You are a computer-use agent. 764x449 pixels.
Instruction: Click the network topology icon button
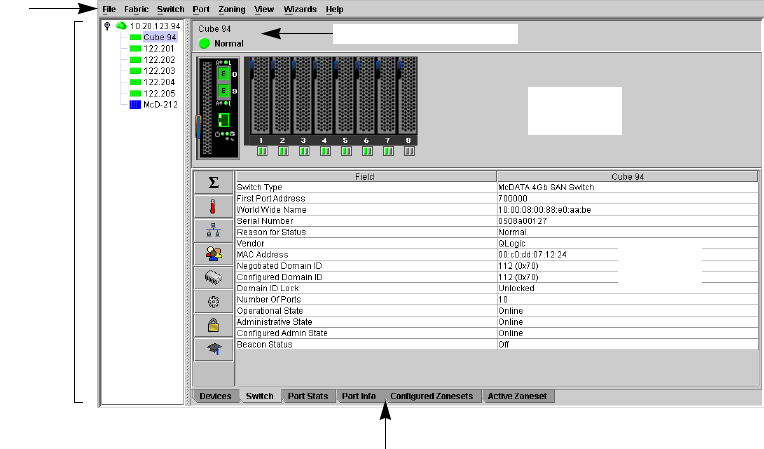coord(213,230)
